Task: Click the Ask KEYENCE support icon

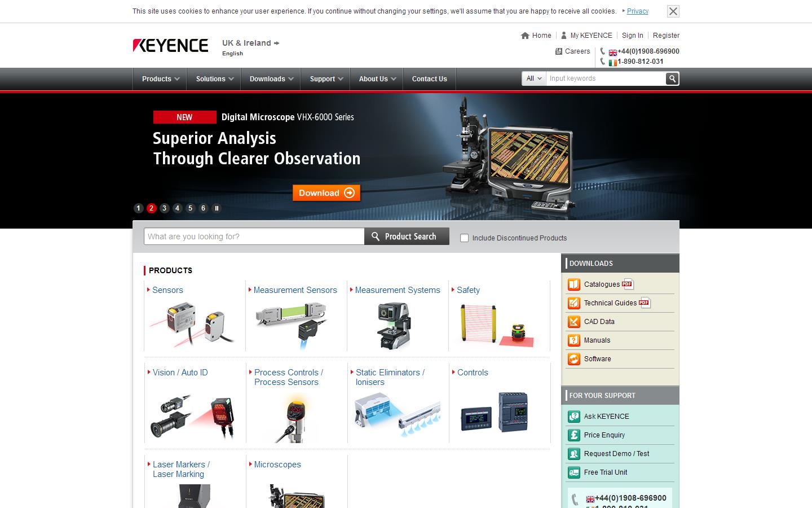Action: 573,417
